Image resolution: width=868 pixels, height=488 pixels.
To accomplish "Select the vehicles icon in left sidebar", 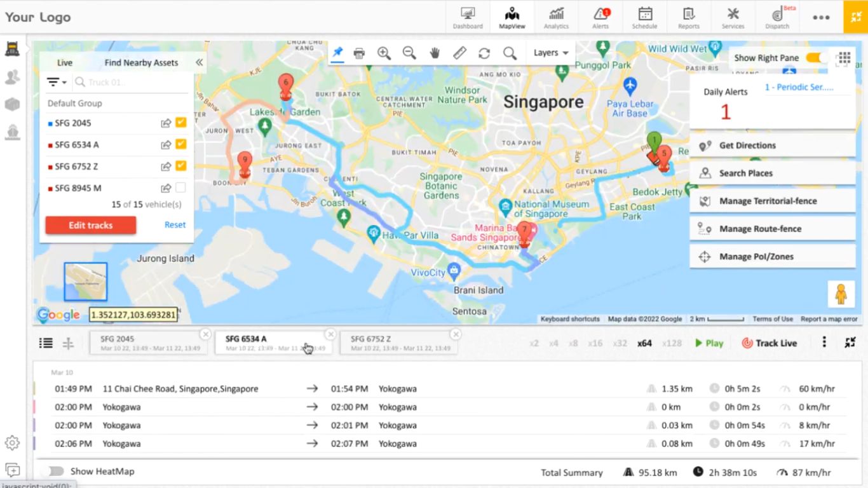I will click(x=12, y=48).
